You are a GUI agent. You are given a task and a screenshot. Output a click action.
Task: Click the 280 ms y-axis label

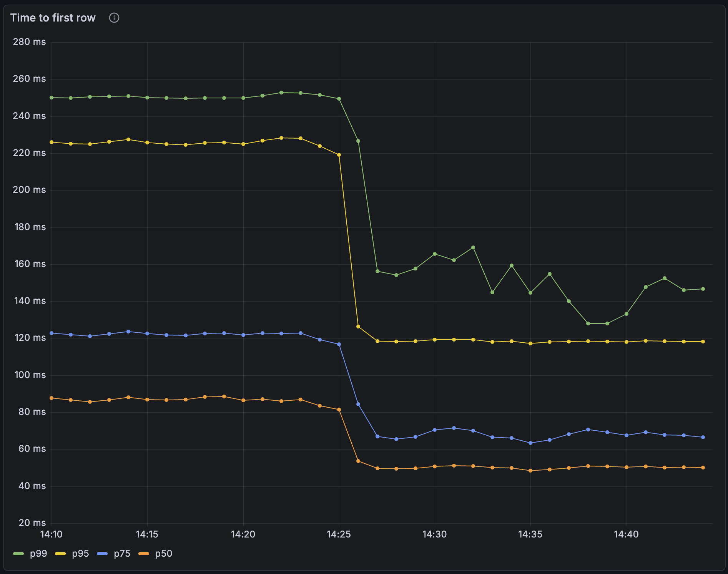(x=29, y=42)
